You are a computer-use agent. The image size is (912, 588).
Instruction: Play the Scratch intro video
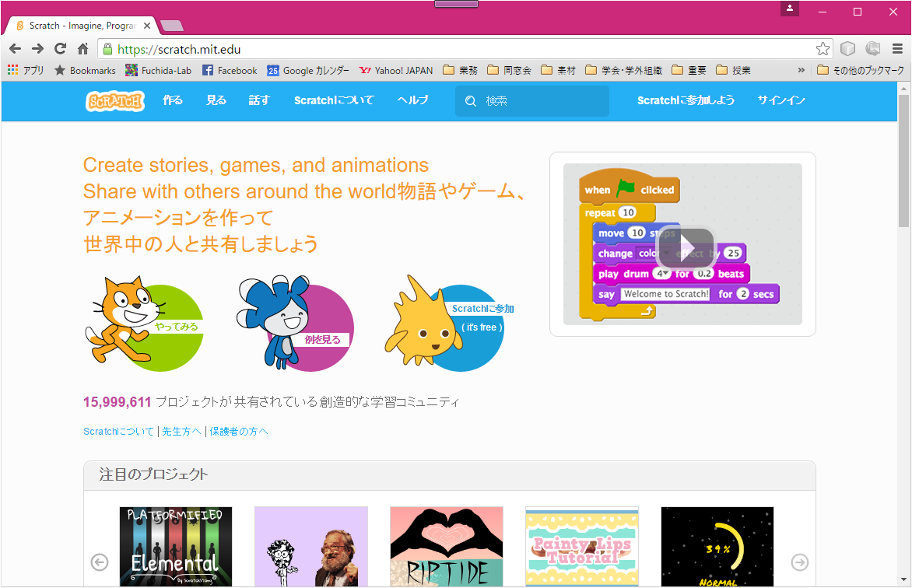pos(685,246)
